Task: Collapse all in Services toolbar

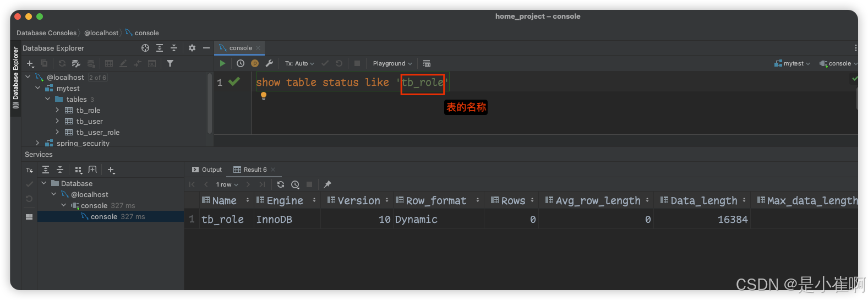Action: point(60,170)
